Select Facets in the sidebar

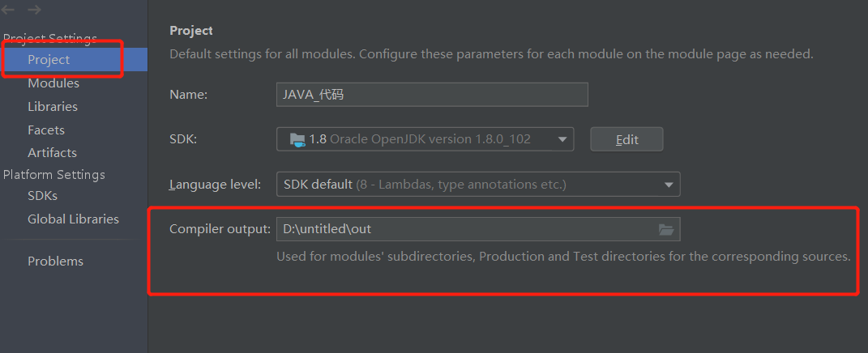pos(46,130)
